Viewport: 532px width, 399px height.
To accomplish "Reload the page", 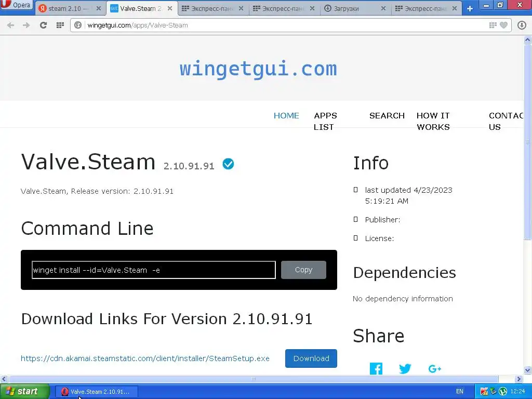I will click(43, 25).
